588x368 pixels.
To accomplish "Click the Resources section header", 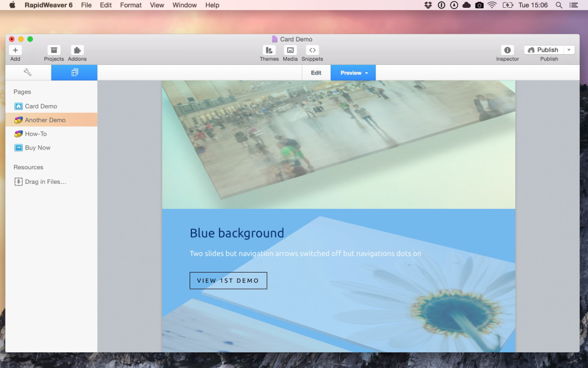I will coord(28,167).
